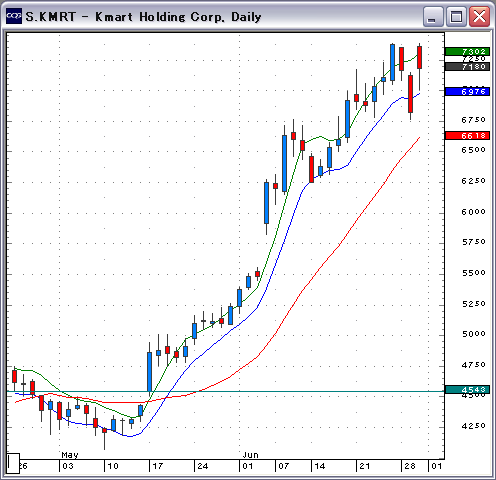Screen dimensions: 496x480
Task: Click the dark 7180 price label
Action: [x=467, y=67]
